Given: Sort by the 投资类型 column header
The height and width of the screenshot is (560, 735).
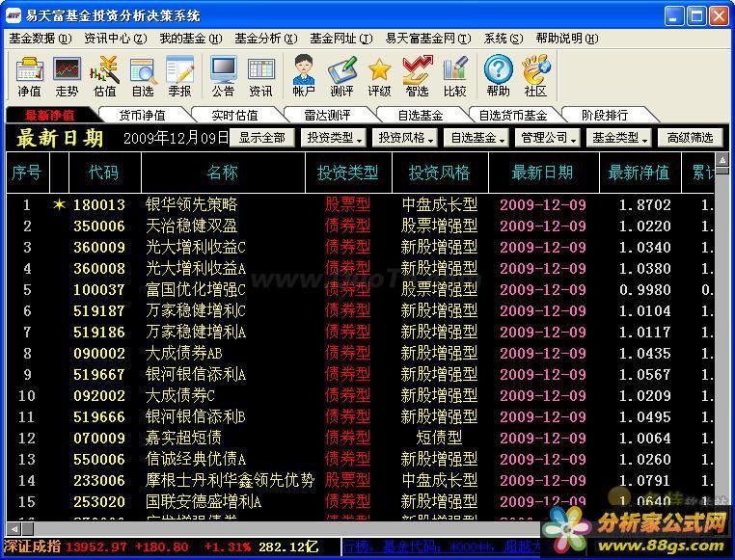Looking at the screenshot, I should 348,173.
